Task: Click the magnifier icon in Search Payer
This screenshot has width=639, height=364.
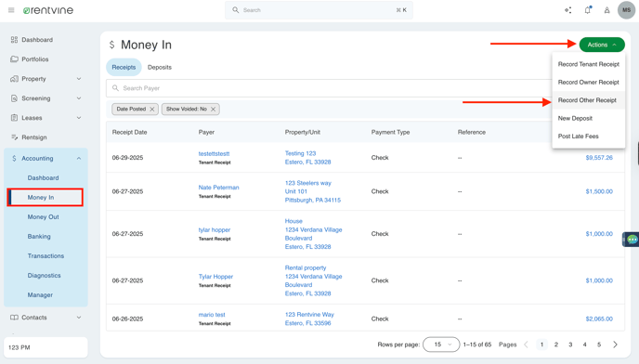Action: [115, 88]
